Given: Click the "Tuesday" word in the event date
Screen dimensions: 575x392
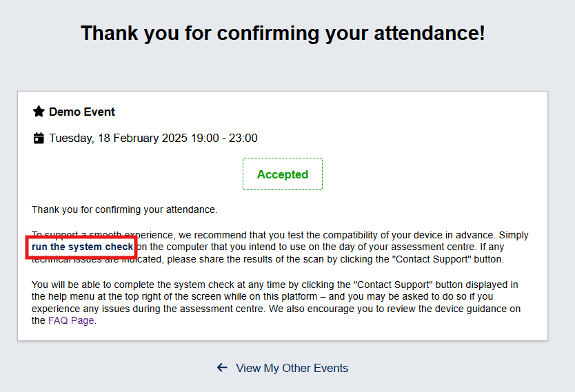Looking at the screenshot, I should [x=71, y=138].
